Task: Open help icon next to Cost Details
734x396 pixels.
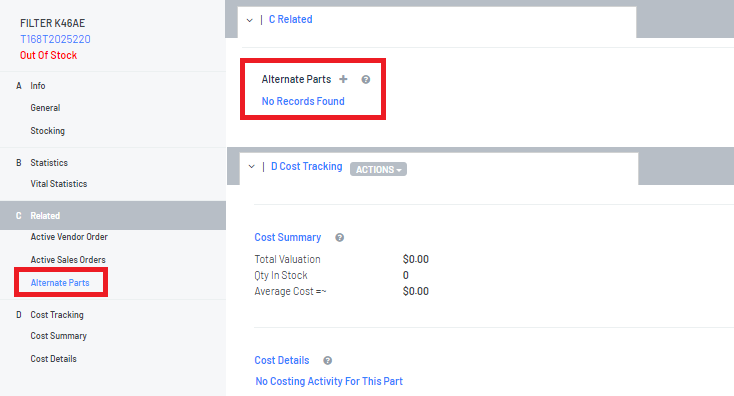Action: point(328,360)
